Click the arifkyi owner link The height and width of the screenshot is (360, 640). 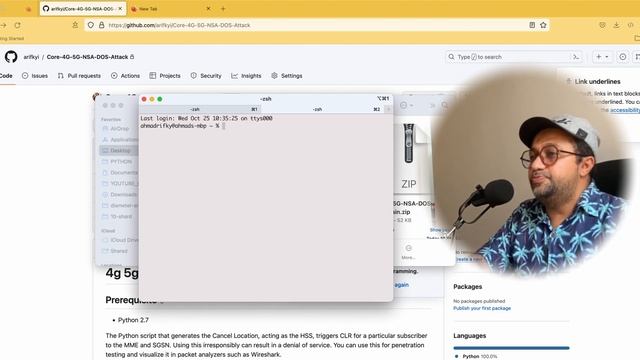pos(31,57)
